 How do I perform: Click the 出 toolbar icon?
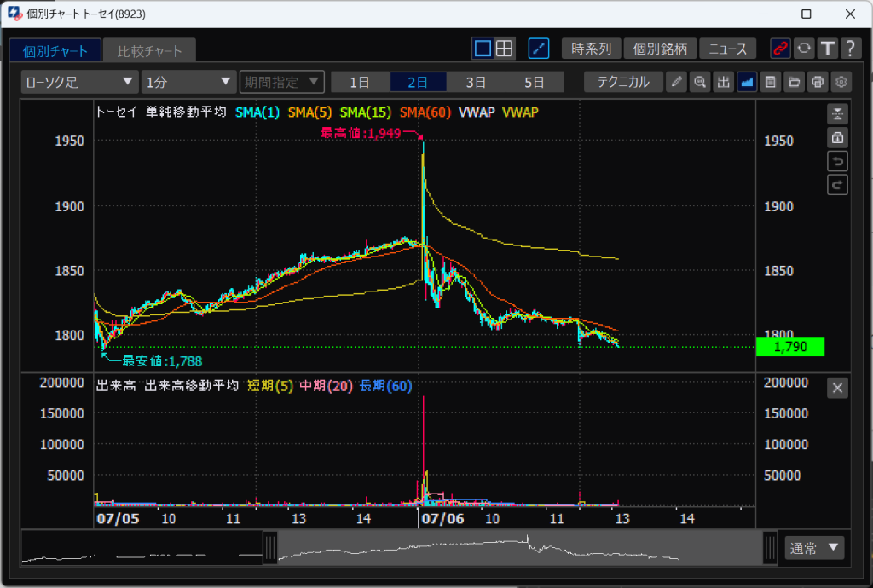(x=723, y=82)
